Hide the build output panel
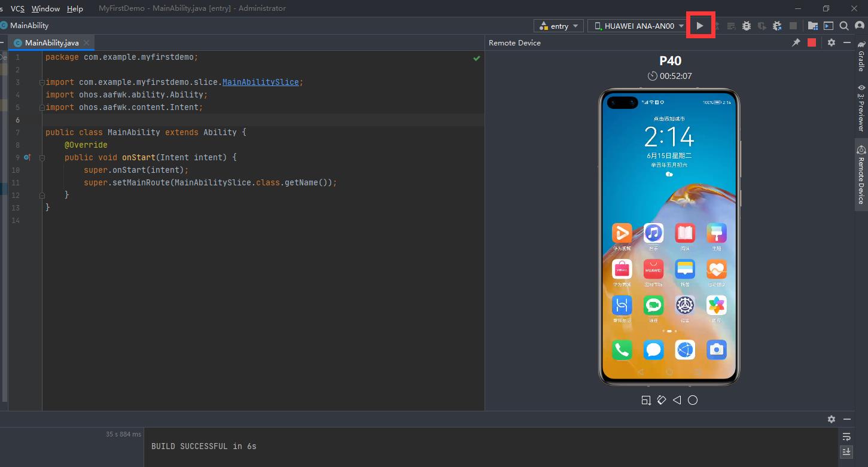This screenshot has height=467, width=868. [847, 419]
